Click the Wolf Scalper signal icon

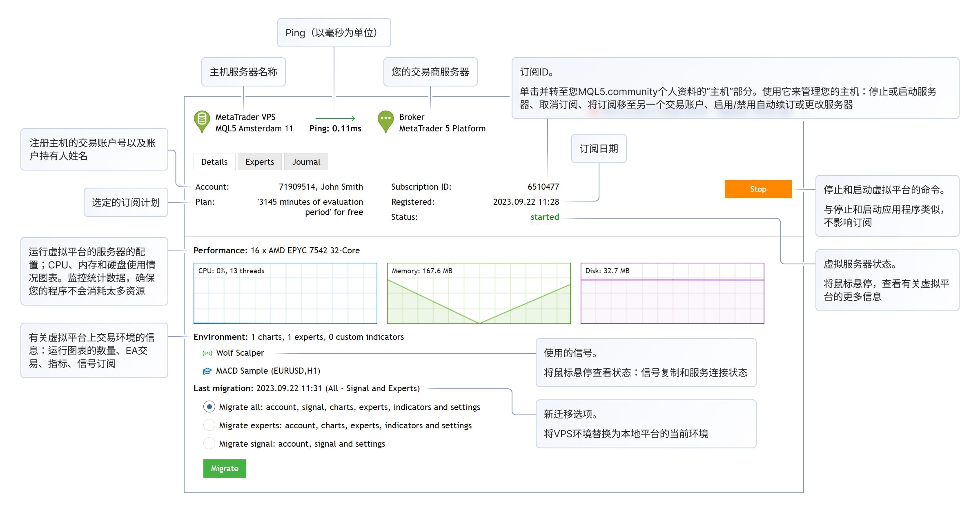[x=207, y=352]
